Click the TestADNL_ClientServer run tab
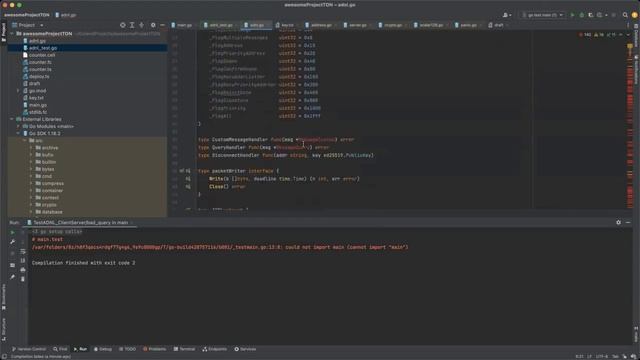 pyautogui.click(x=80, y=223)
